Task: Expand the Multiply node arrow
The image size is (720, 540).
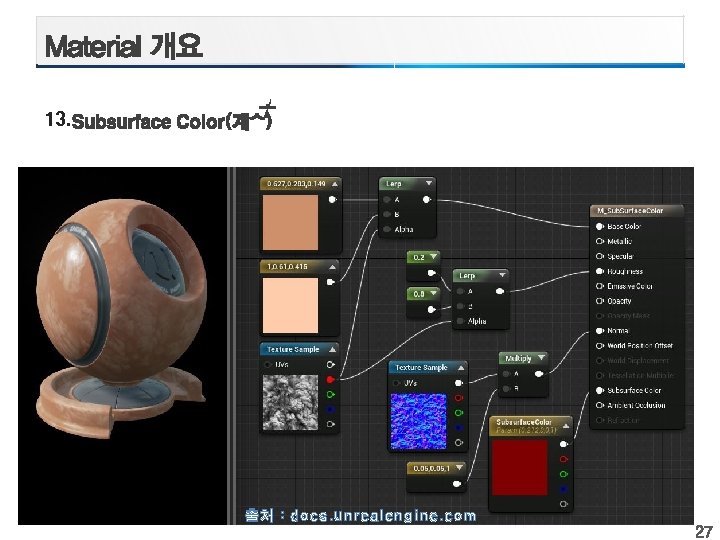Action: coord(541,358)
